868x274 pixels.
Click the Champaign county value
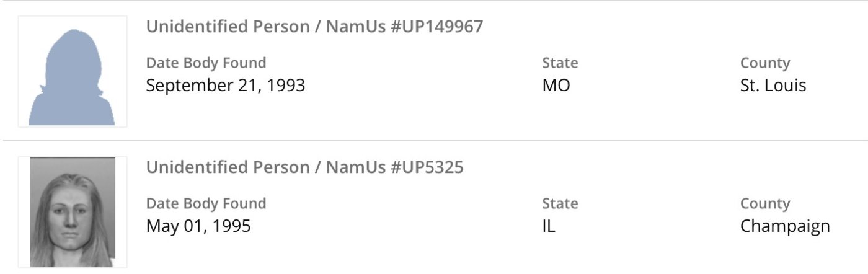click(x=784, y=226)
